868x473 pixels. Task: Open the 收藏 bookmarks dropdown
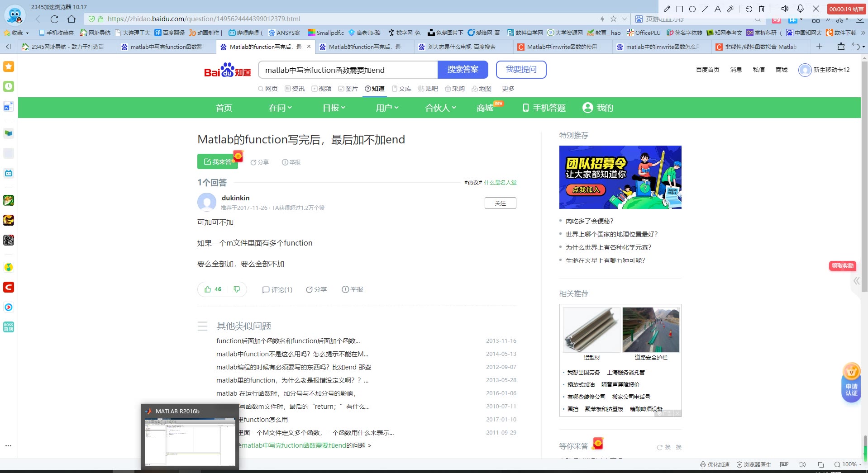click(16, 33)
